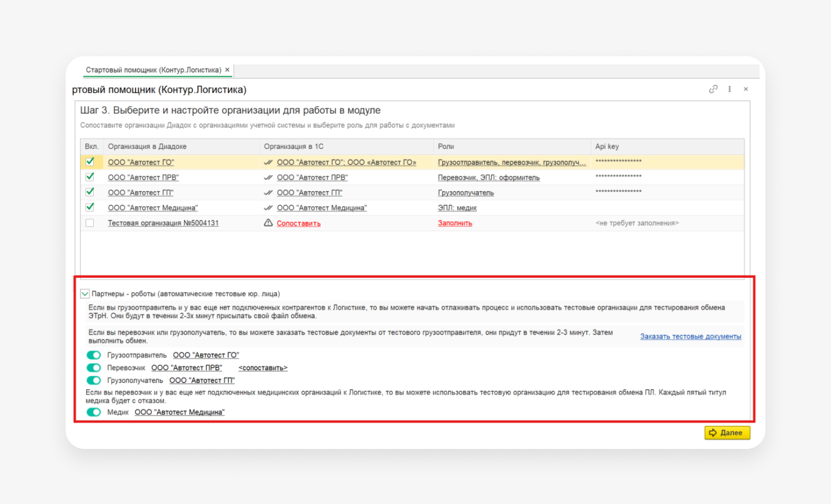
Task: Turn off the Медик toggle
Action: pos(94,413)
